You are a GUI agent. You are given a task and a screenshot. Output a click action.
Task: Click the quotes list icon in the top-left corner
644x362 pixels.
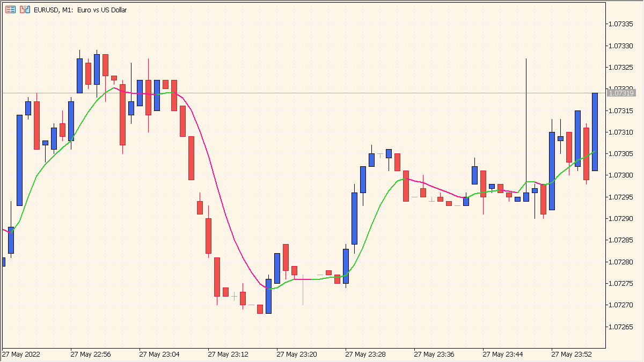click(x=9, y=9)
